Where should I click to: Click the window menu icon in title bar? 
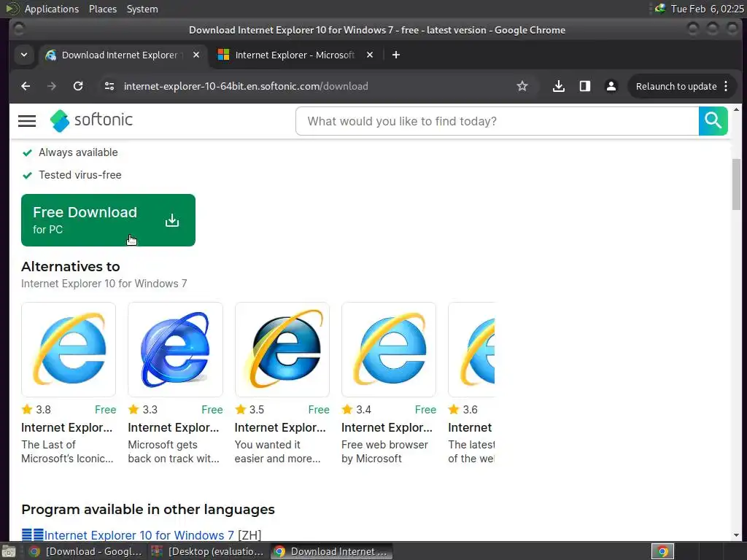click(x=19, y=29)
